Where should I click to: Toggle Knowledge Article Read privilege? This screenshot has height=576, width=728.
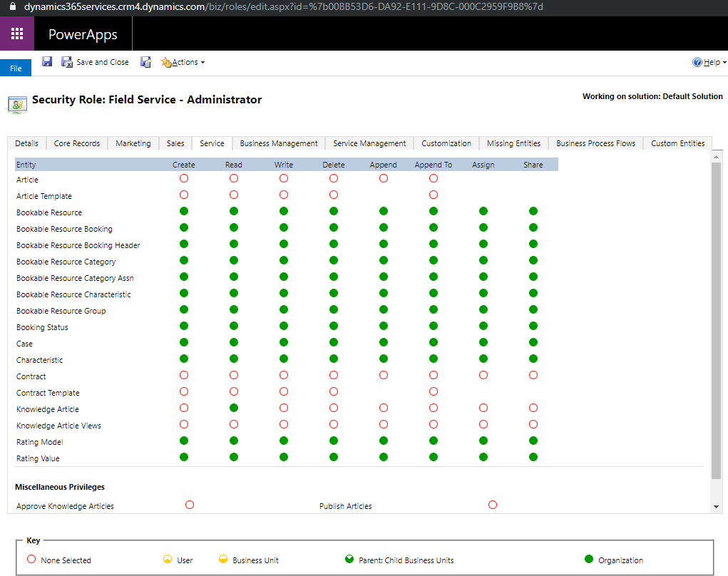(234, 408)
